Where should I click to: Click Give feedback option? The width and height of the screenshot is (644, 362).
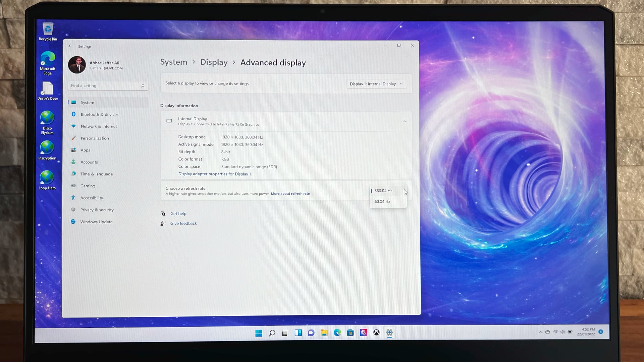click(x=183, y=223)
